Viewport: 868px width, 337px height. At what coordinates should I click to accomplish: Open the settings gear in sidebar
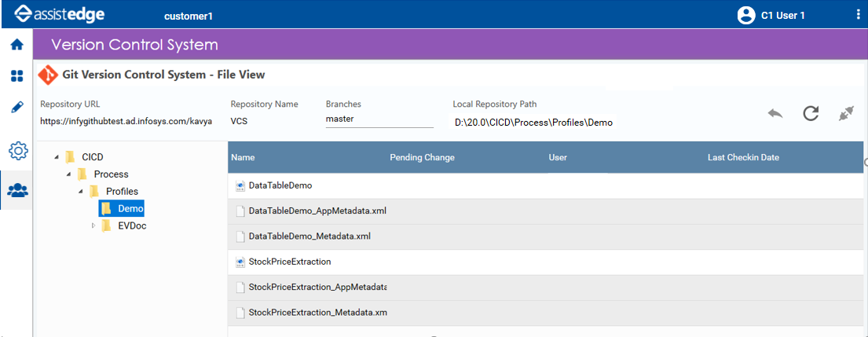pyautogui.click(x=18, y=149)
